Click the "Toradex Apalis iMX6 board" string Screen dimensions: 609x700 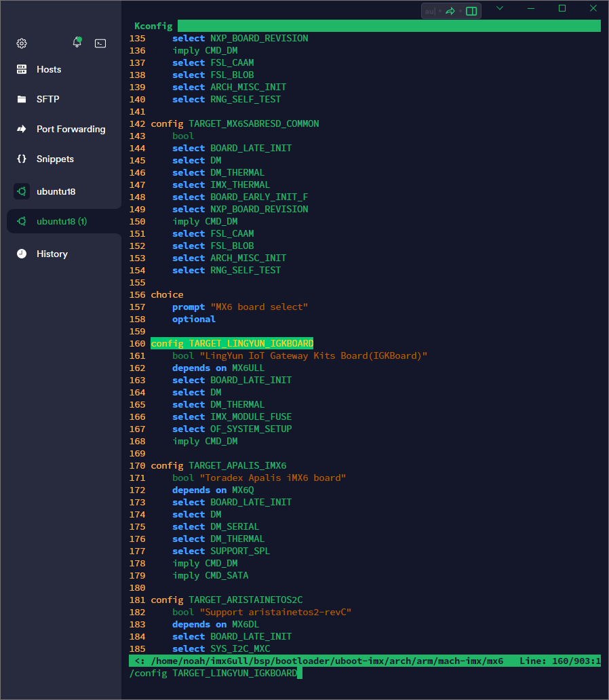pyautogui.click(x=273, y=478)
